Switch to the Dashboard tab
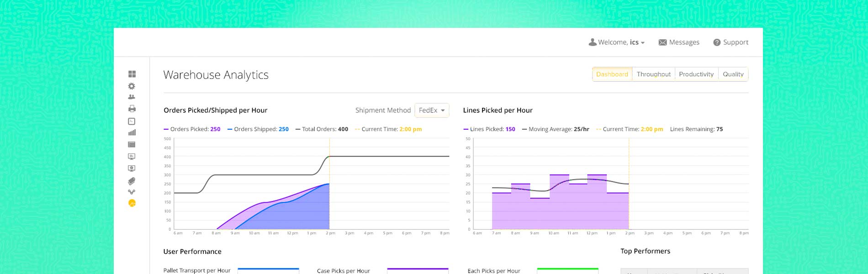 pyautogui.click(x=612, y=74)
